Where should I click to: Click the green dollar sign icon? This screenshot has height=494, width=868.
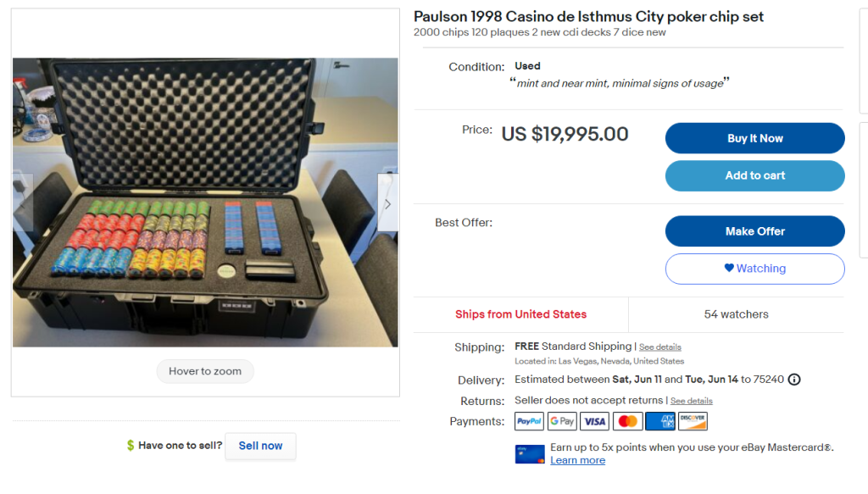click(131, 446)
